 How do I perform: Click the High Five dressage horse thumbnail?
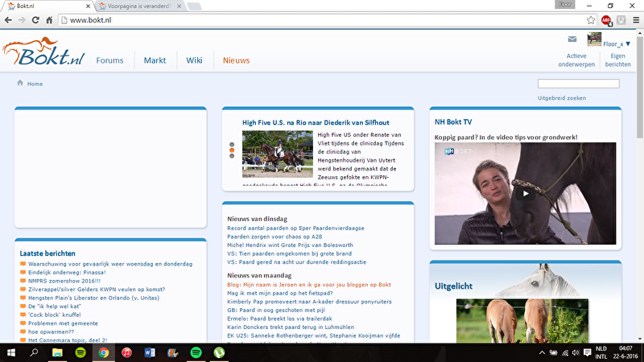[277, 154]
